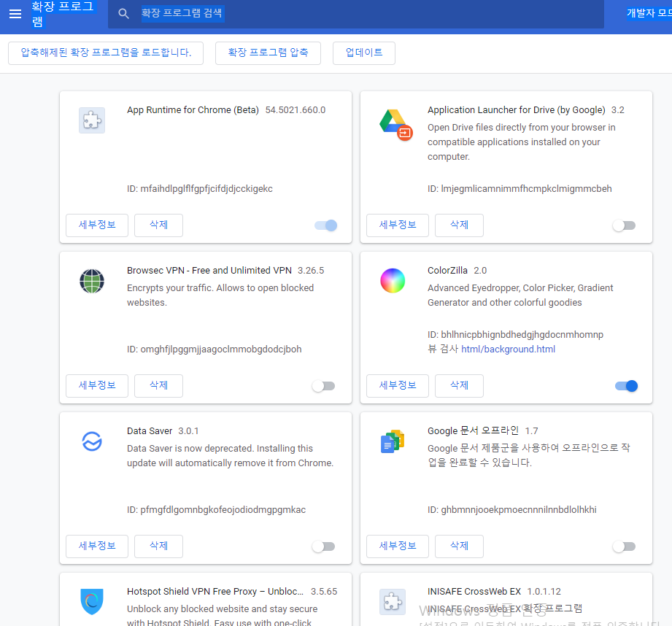
Task: Enable Google 문서 오프라인 toggle
Action: [624, 546]
